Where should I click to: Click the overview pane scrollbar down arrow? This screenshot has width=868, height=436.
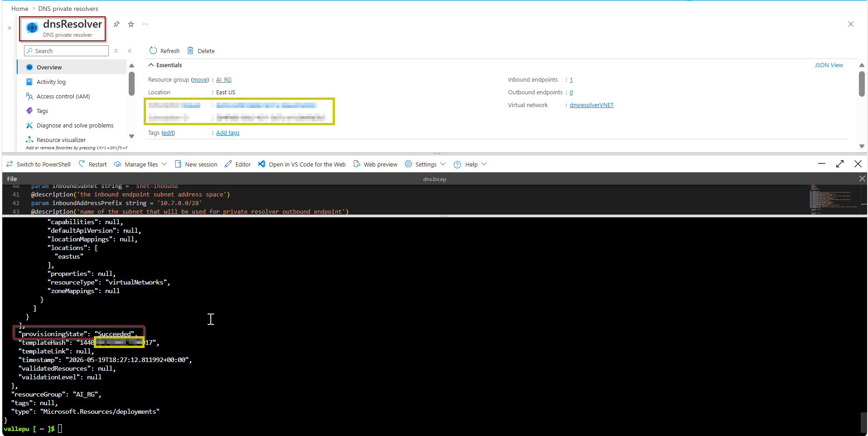point(862,146)
